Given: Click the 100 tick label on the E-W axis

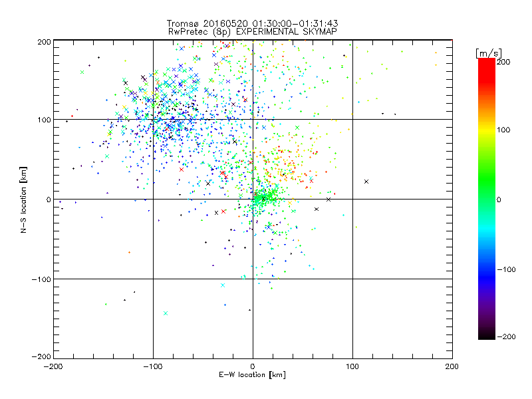Looking at the screenshot, I should point(352,366).
